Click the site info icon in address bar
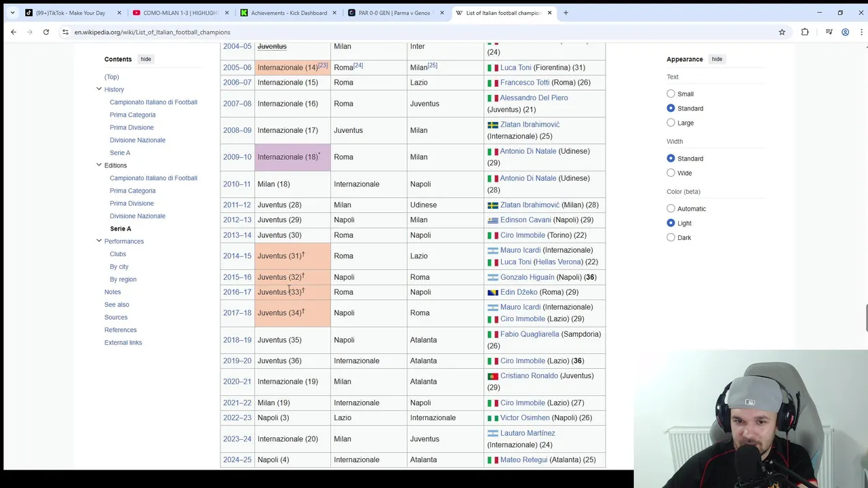The height and width of the screenshot is (488, 868). [66, 32]
